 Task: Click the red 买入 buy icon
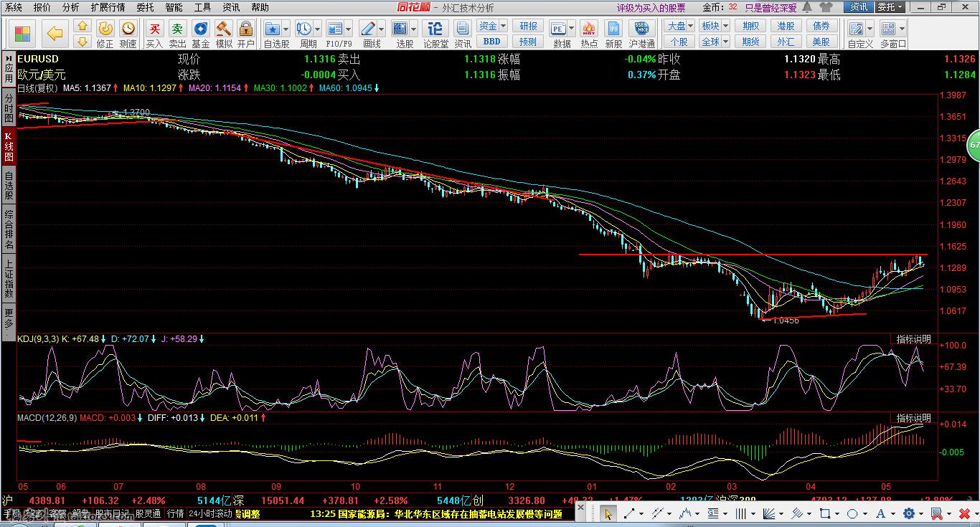pyautogui.click(x=154, y=29)
